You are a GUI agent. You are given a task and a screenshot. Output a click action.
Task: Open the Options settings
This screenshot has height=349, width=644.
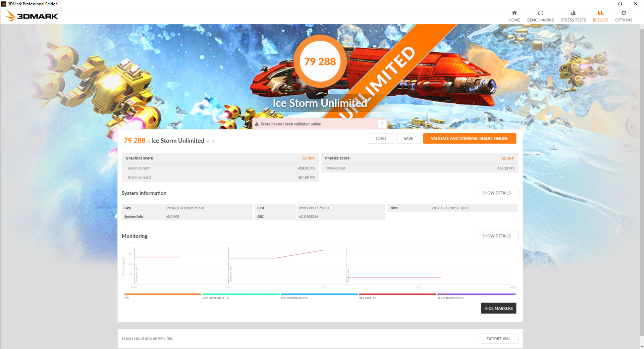pos(624,16)
